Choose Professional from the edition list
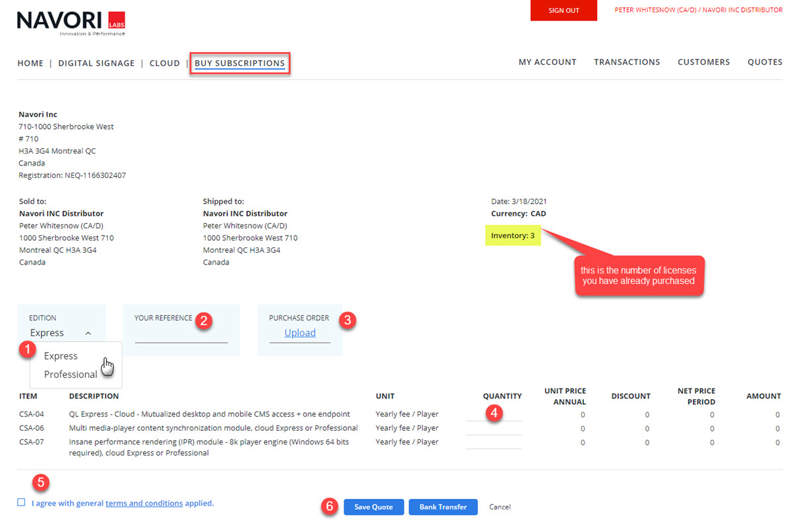 pyautogui.click(x=70, y=375)
